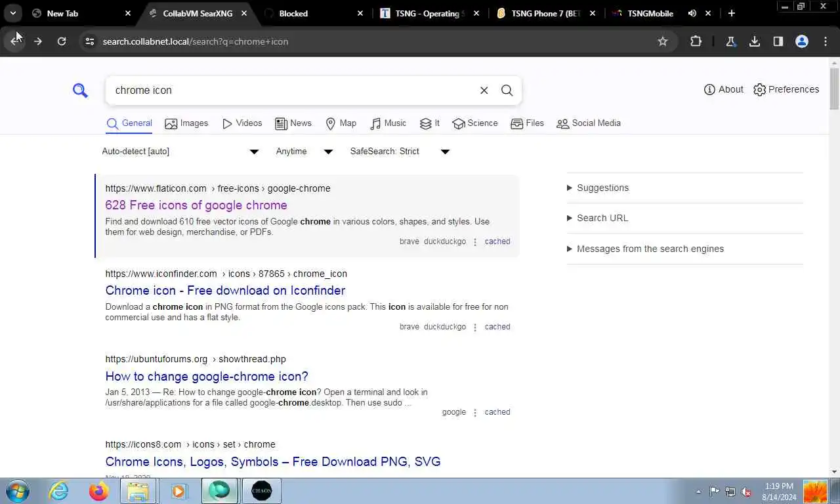Expand the Suggestions section
The image size is (840, 504).
[597, 188]
